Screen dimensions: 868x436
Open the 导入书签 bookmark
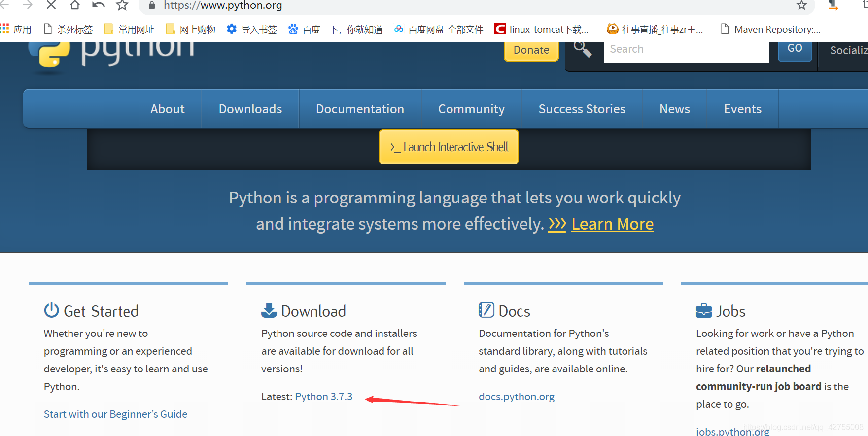tap(251, 29)
